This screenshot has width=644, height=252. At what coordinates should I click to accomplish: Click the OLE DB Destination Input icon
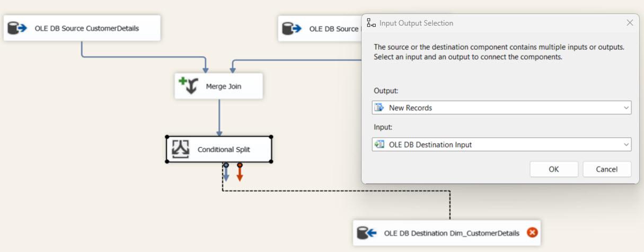[x=380, y=145]
